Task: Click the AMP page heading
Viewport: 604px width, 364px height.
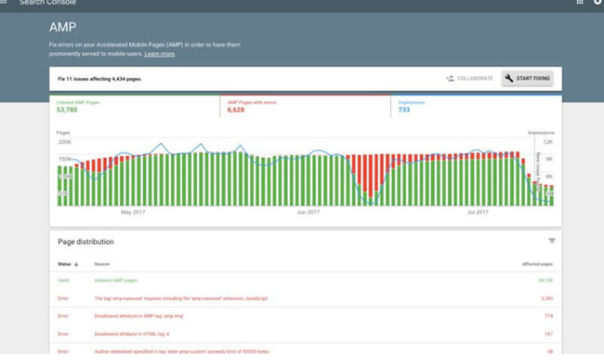Action: coord(63,27)
